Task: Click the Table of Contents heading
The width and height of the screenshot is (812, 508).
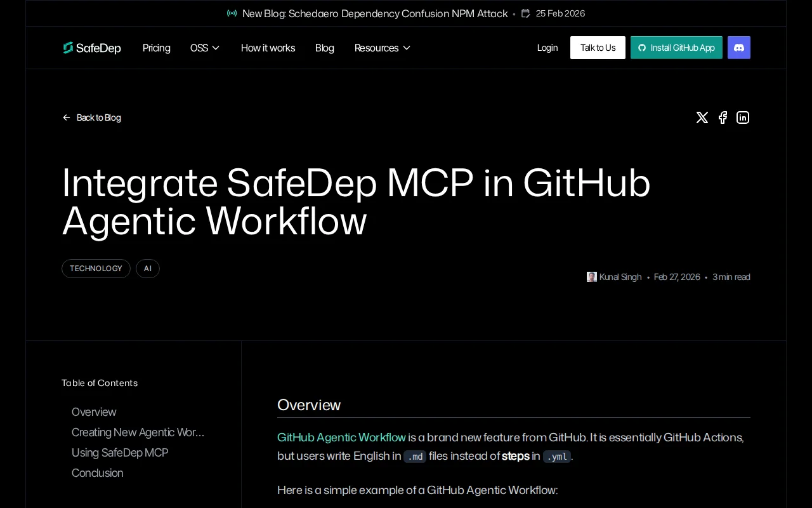Action: (x=100, y=383)
